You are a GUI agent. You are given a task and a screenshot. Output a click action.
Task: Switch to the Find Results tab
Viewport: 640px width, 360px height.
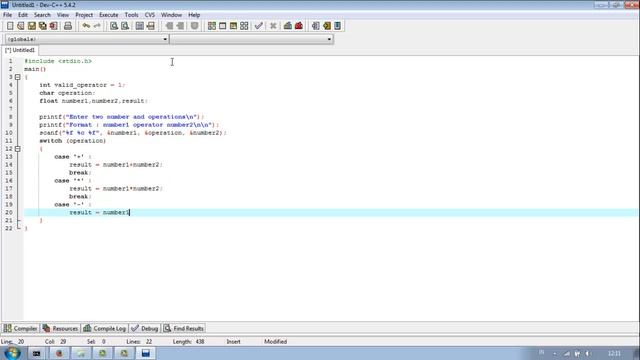tap(183, 328)
